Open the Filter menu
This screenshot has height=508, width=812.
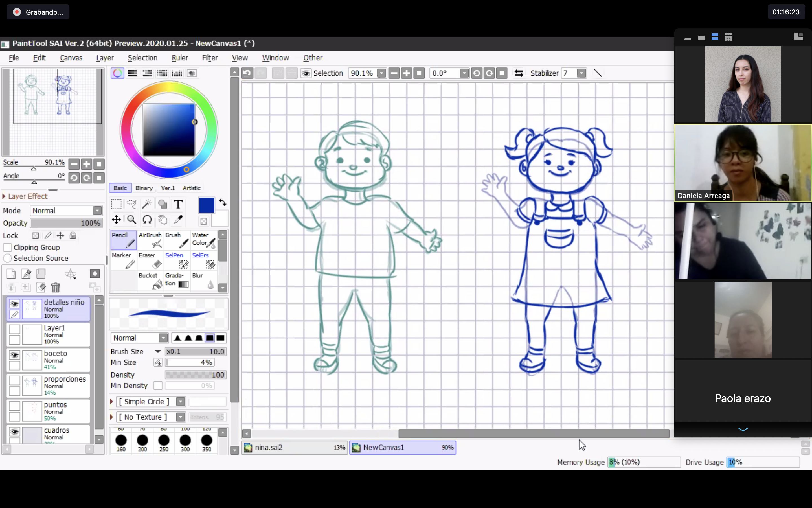[x=210, y=58]
